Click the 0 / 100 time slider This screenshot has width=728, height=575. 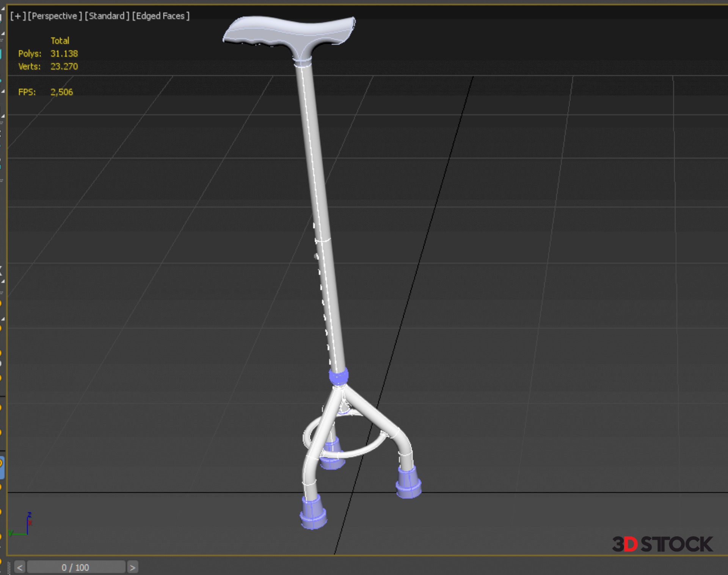point(76,567)
